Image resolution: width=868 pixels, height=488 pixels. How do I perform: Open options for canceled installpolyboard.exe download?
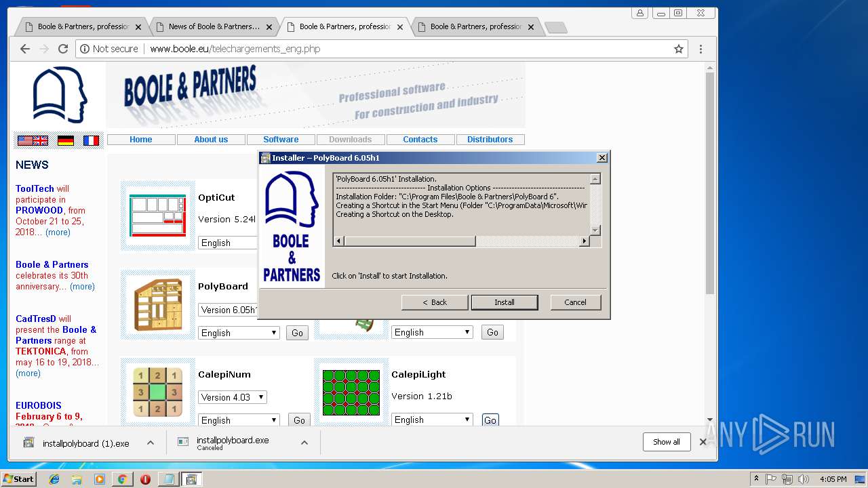[x=304, y=443]
